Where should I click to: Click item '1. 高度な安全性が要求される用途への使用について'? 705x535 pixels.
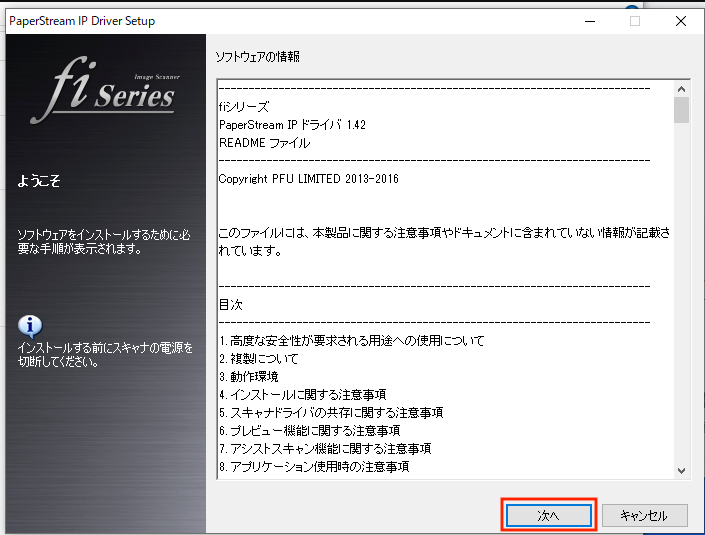352,341
